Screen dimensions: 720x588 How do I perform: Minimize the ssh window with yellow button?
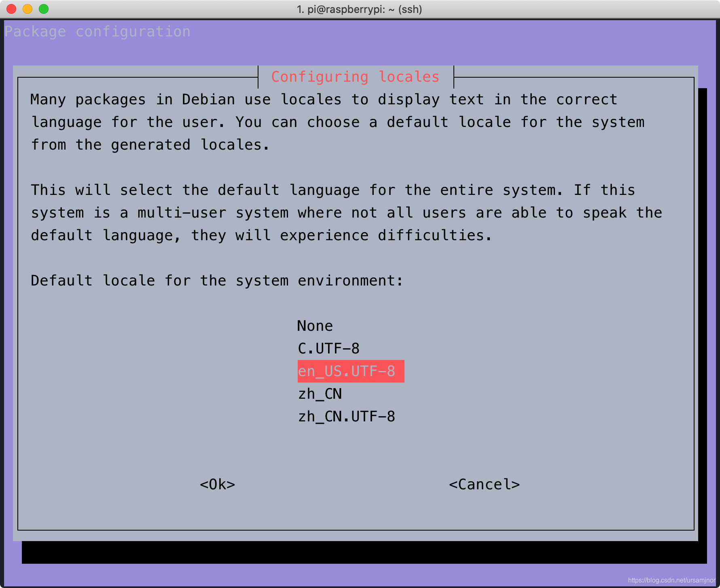pyautogui.click(x=28, y=9)
